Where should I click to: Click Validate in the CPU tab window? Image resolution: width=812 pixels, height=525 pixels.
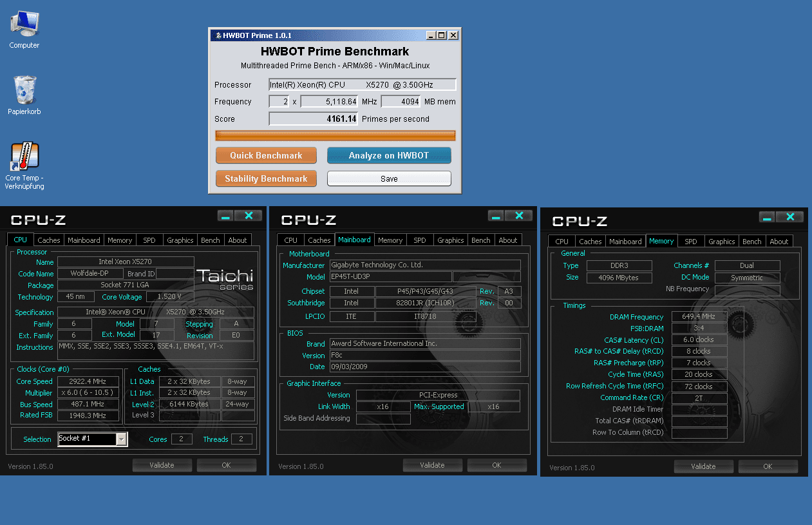pyautogui.click(x=162, y=464)
